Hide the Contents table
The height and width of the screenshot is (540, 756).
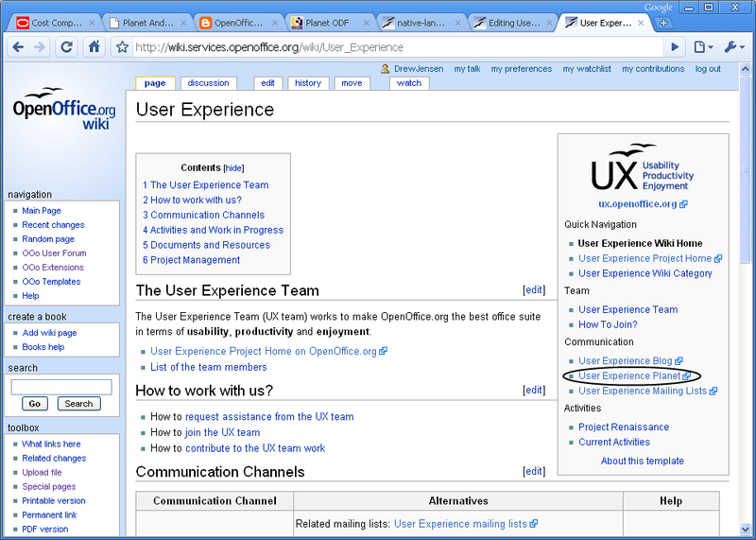(233, 168)
